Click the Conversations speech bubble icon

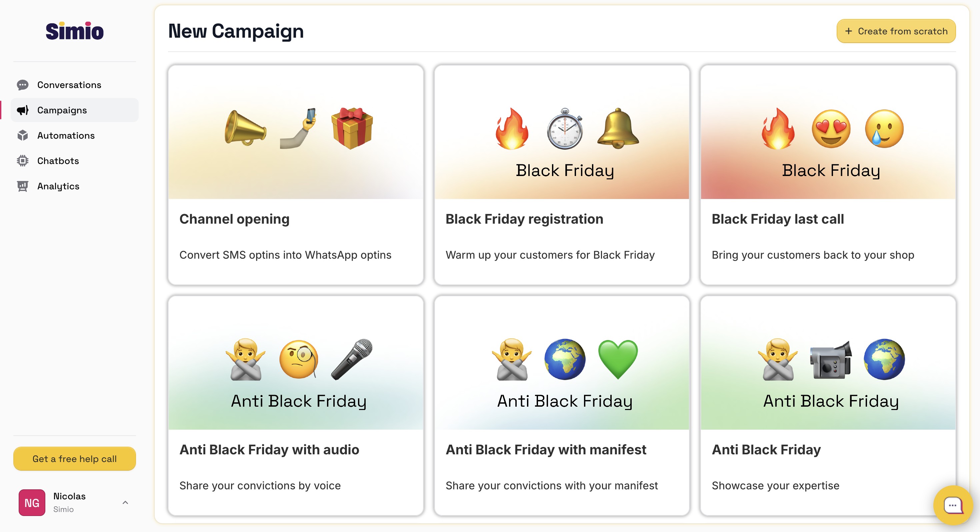pyautogui.click(x=22, y=85)
